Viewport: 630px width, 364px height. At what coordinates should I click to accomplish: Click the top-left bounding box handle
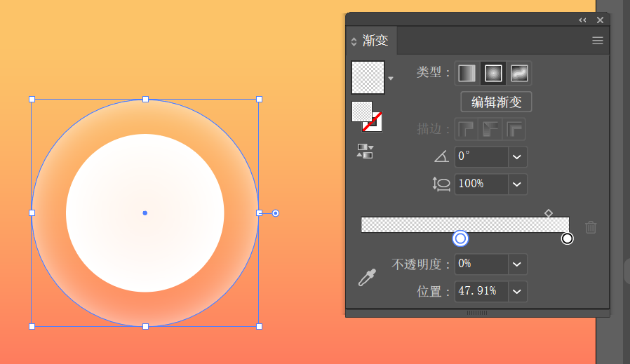(32, 99)
